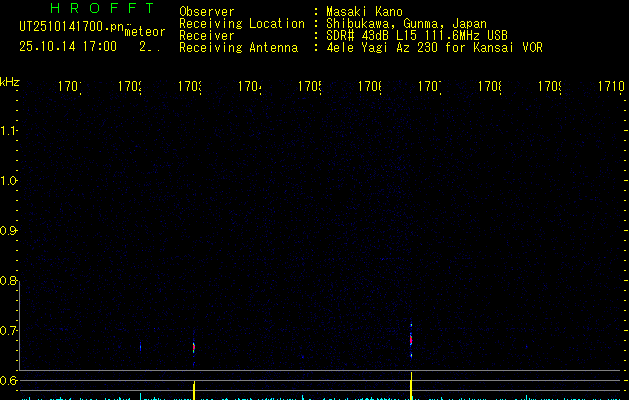Click the faint blue echo after 1702
Viewport: 629px width, 400px height.
pos(140,347)
